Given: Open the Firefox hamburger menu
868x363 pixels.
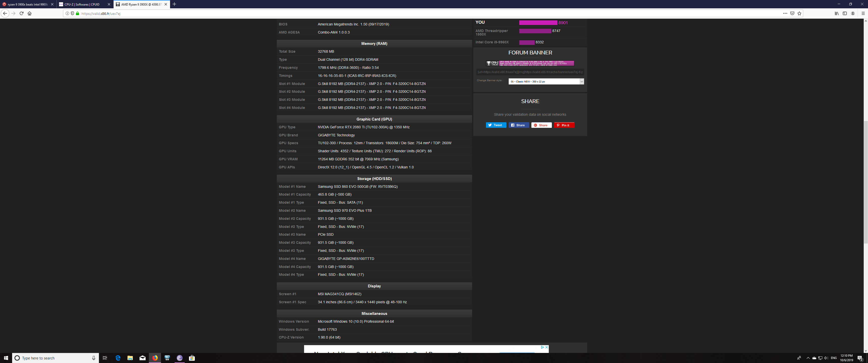Looking at the screenshot, I should pos(863,13).
